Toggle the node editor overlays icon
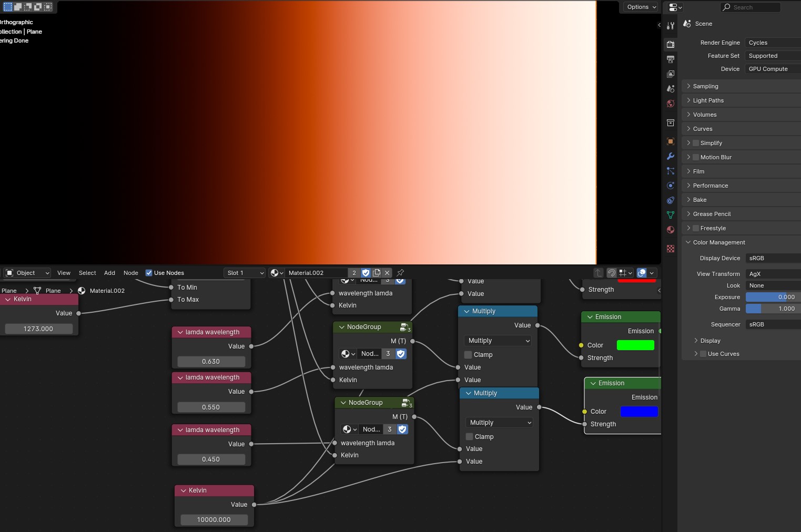801x532 pixels. 642,273
